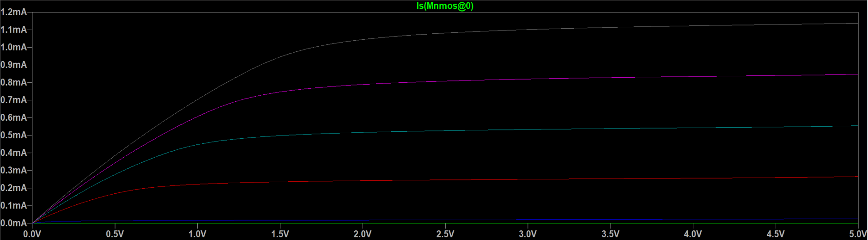Click the 1.0V x-axis label
The image size is (868, 240).
[x=197, y=234]
